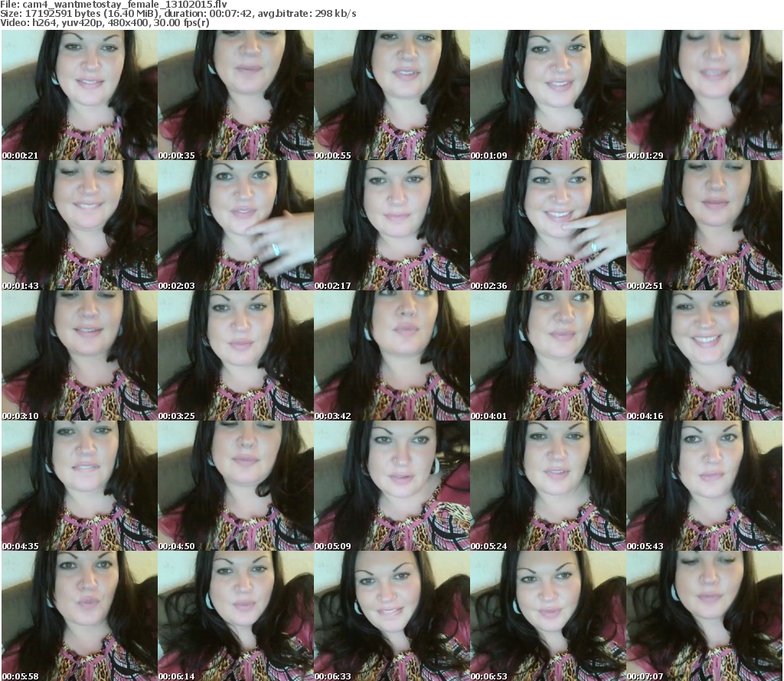Image resolution: width=784 pixels, height=681 pixels.
Task: Open the frame stamped 00:01:29
Action: 704,95
